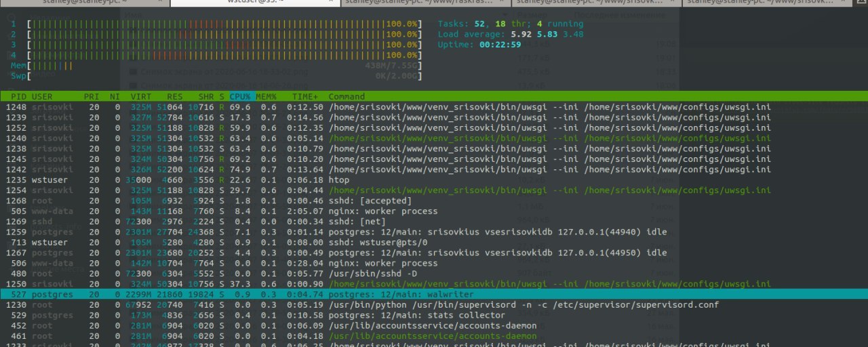Viewport: 868px width, 347px height.
Task: Select the uwsgi thread with PID 1254
Action: click(x=434, y=190)
